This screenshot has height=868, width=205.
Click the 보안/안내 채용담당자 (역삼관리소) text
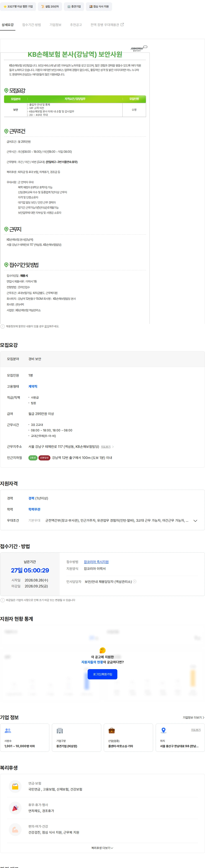click(108, 582)
